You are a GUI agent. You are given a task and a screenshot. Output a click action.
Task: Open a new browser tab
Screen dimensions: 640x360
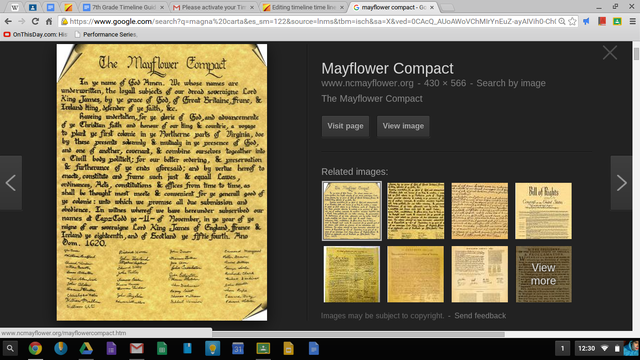[x=447, y=7]
